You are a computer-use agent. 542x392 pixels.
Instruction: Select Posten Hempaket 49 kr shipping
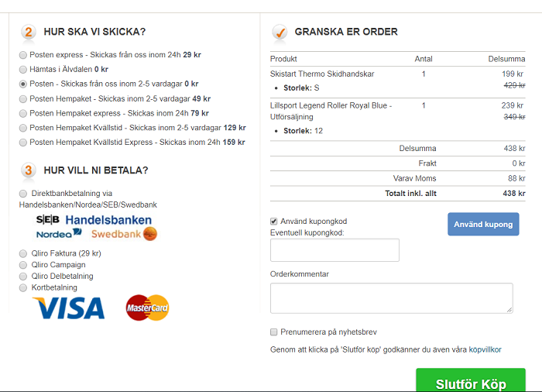coord(23,99)
